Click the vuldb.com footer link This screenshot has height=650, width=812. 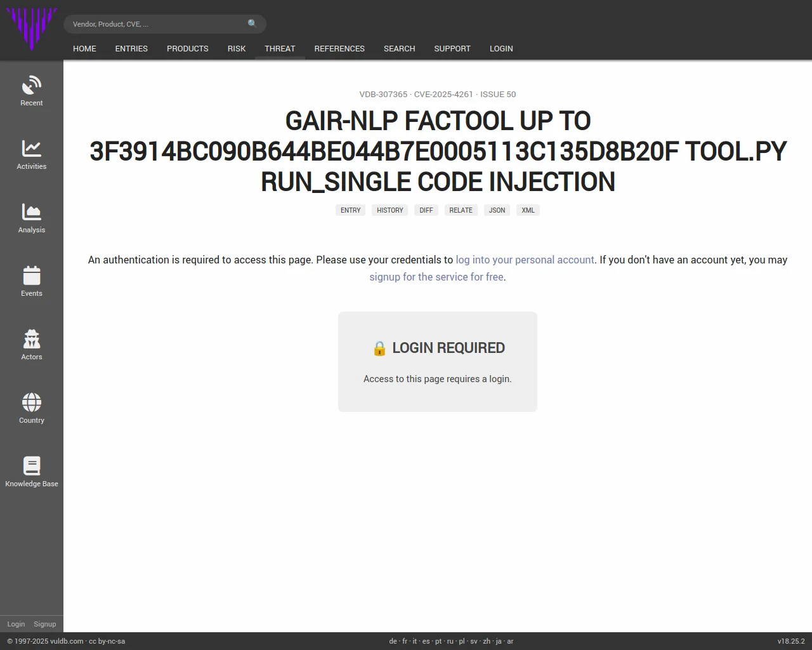pos(67,641)
